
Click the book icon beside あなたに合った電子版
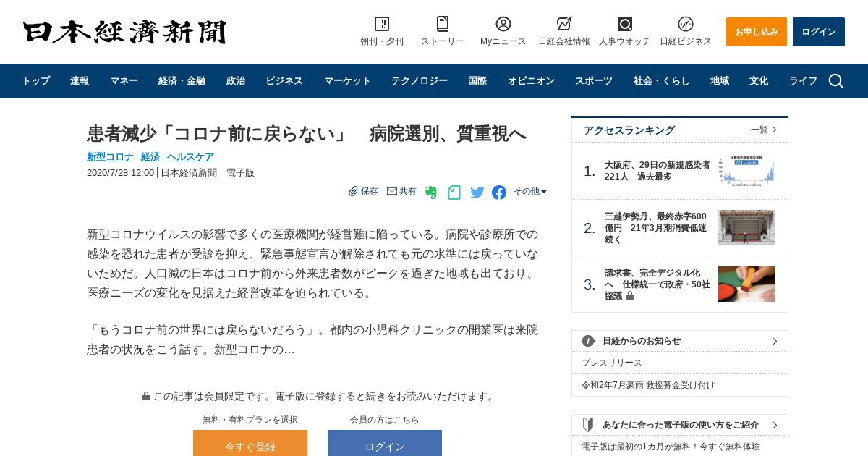click(588, 425)
